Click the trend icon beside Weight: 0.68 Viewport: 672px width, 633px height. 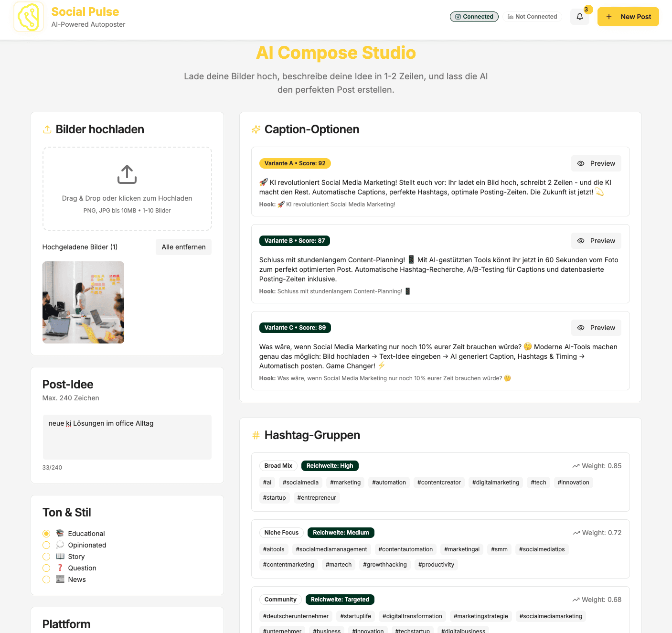tap(576, 600)
